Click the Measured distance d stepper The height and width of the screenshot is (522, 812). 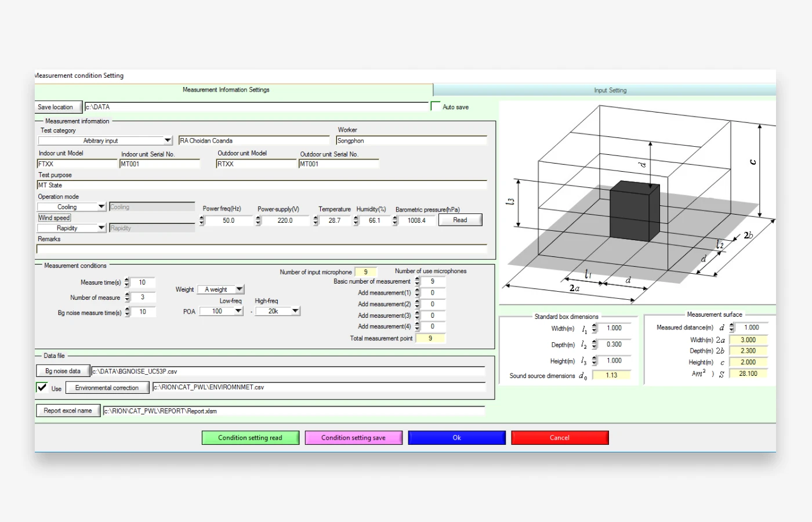[731, 328]
